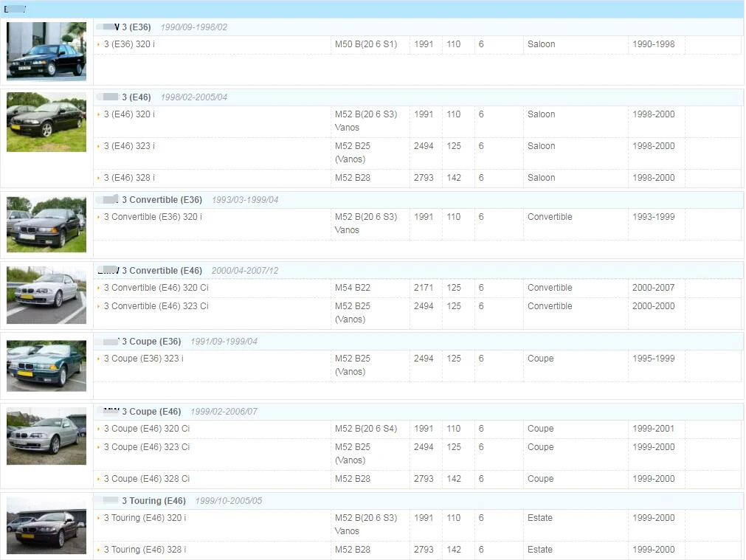Click Estate body type for Touring 320 i
The width and height of the screenshot is (746, 560).
540,518
